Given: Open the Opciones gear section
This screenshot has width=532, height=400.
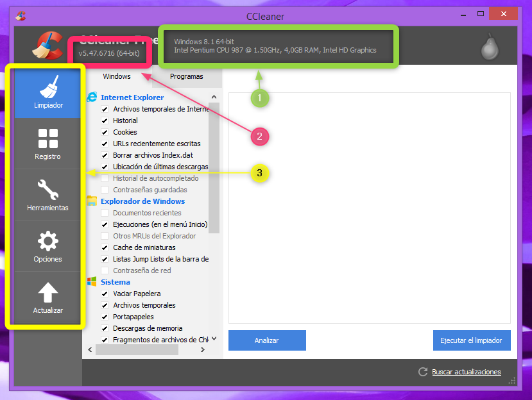Looking at the screenshot, I should (47, 246).
